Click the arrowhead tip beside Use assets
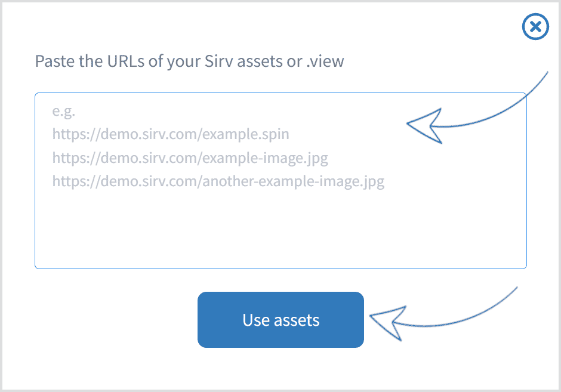The image size is (561, 392). pyautogui.click(x=372, y=316)
